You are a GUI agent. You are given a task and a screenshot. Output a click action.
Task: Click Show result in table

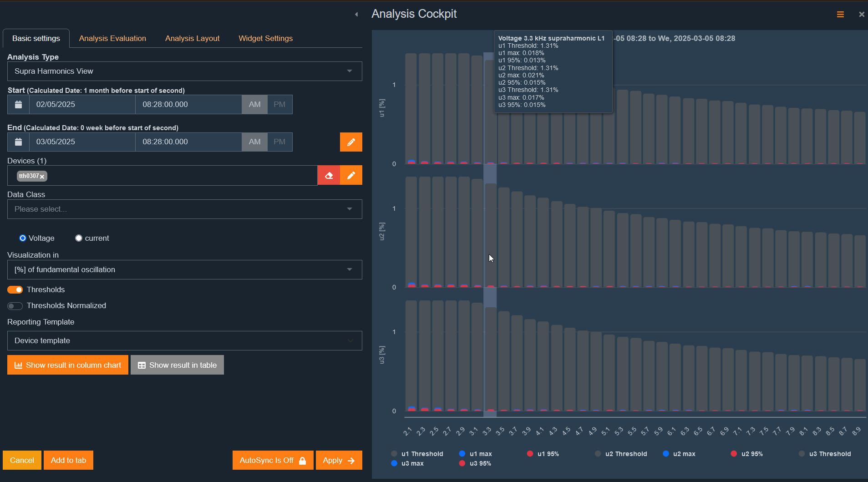(177, 365)
